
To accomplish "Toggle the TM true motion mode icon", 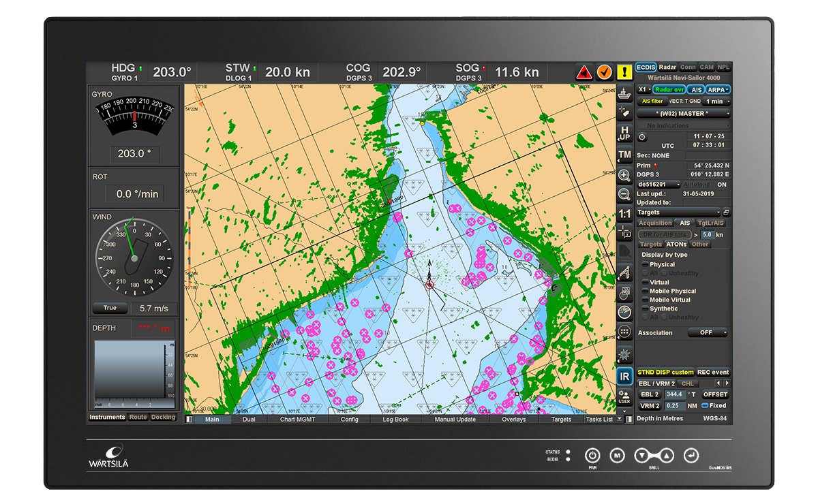I will click(x=624, y=155).
